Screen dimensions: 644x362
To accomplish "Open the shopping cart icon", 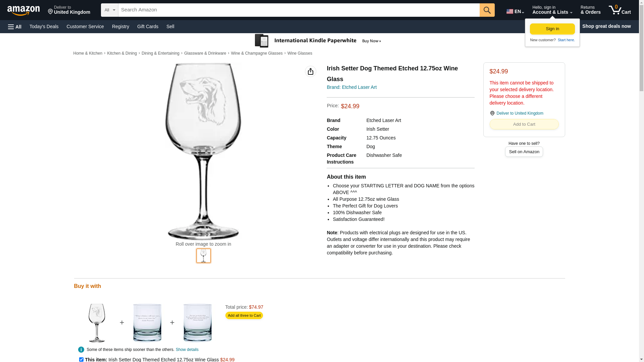I will [x=620, y=10].
